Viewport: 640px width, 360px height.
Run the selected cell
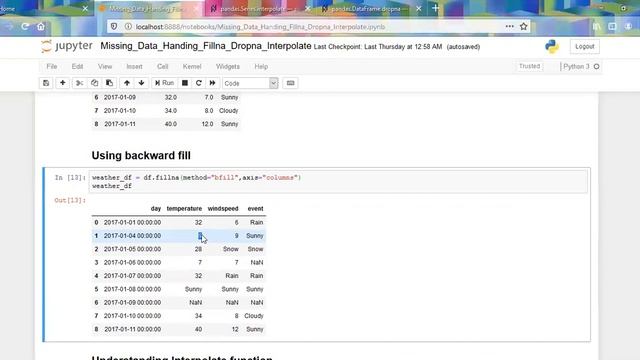[164, 83]
